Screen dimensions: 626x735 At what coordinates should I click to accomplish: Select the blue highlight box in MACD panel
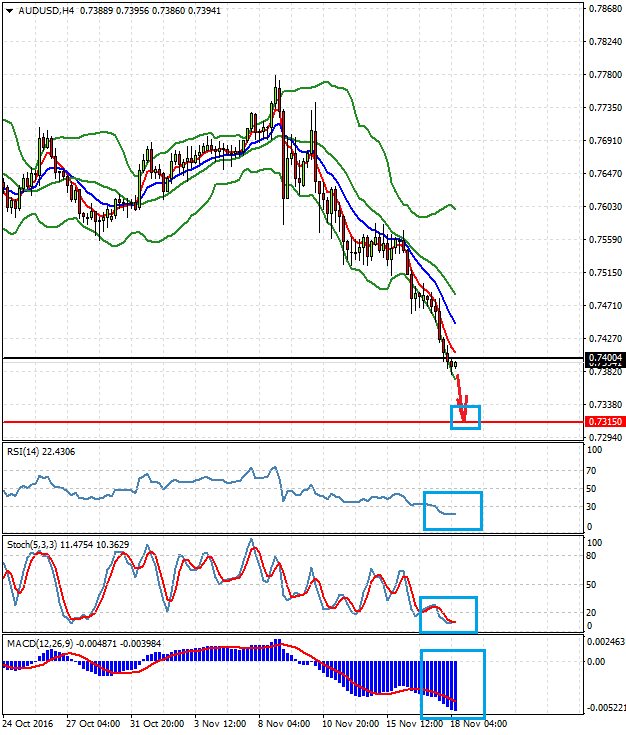452,684
